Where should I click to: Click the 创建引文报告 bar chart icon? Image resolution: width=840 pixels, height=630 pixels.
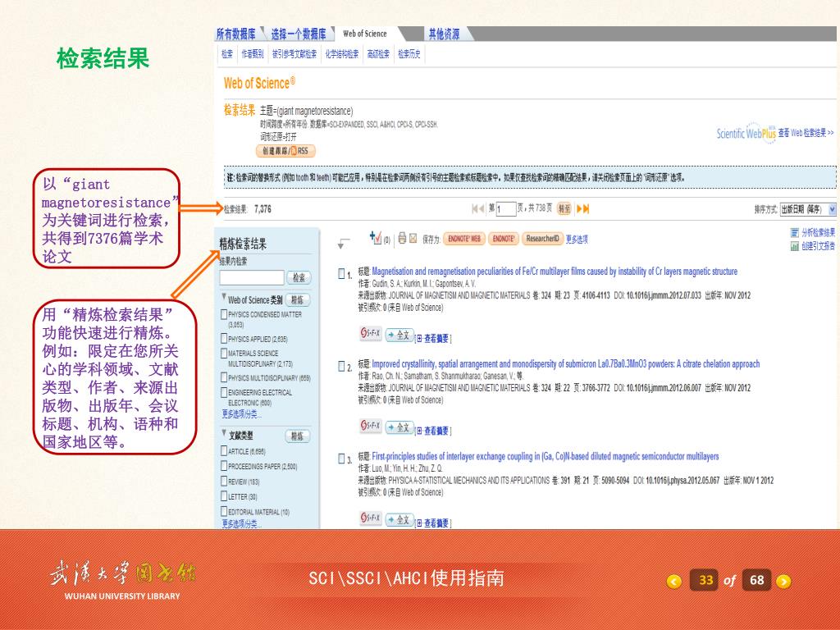[x=794, y=246]
